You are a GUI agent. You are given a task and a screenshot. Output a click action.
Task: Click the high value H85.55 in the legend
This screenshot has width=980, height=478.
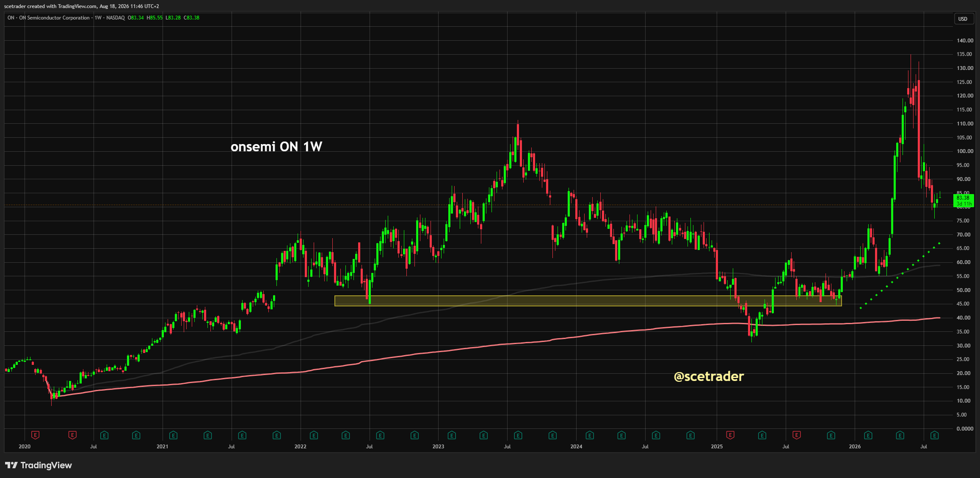pos(155,18)
